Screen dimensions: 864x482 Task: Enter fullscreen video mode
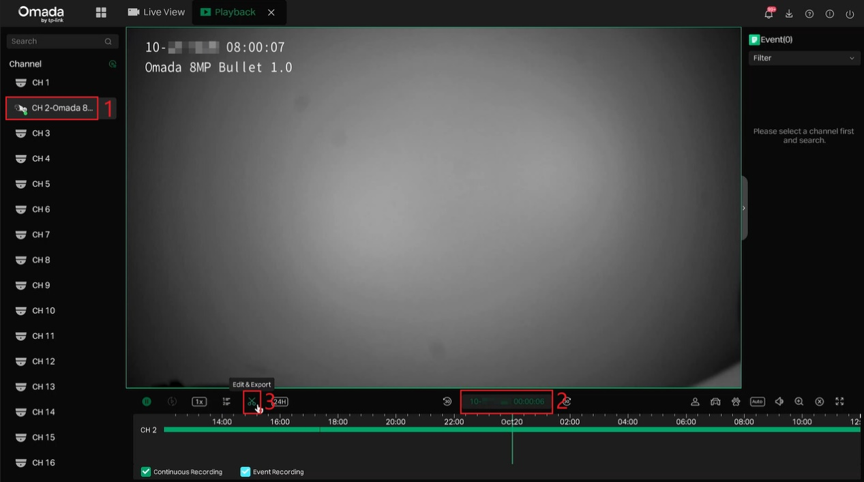pyautogui.click(x=839, y=402)
